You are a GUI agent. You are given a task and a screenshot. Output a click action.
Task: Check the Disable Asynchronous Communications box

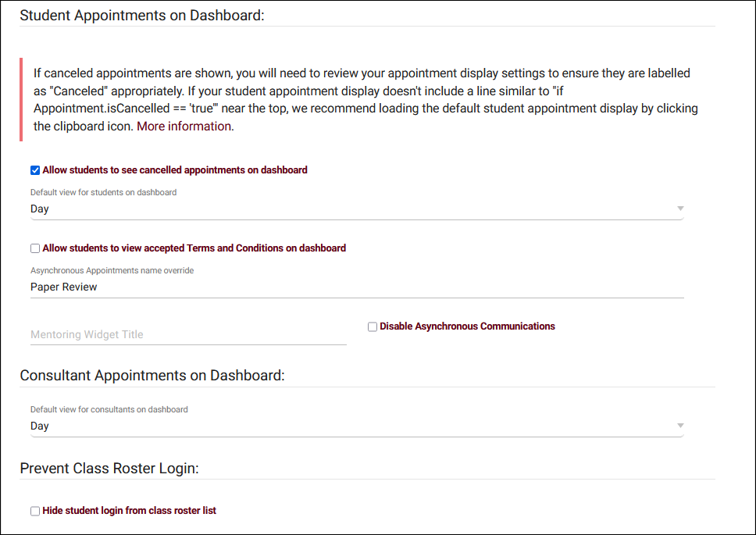pyautogui.click(x=373, y=326)
